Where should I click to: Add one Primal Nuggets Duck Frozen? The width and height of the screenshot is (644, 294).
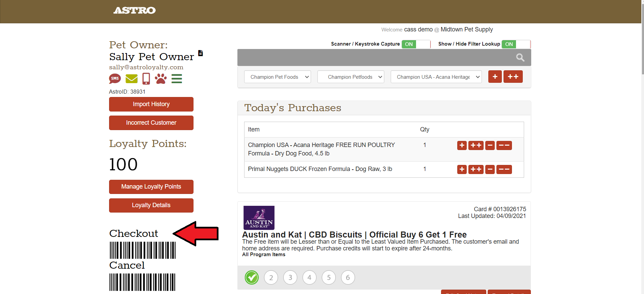coord(462,169)
